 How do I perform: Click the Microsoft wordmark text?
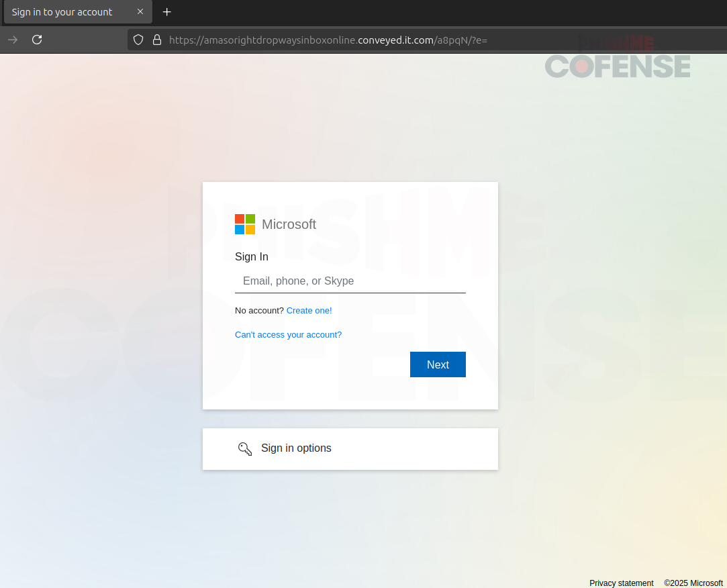click(289, 224)
